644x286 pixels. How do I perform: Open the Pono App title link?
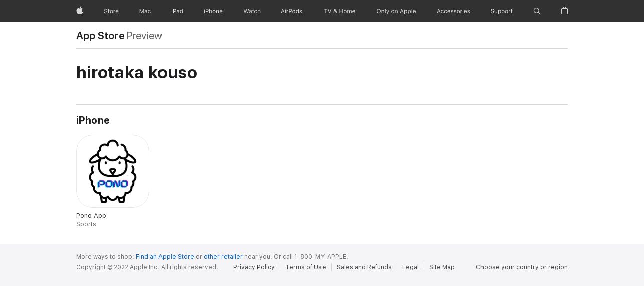(91, 216)
